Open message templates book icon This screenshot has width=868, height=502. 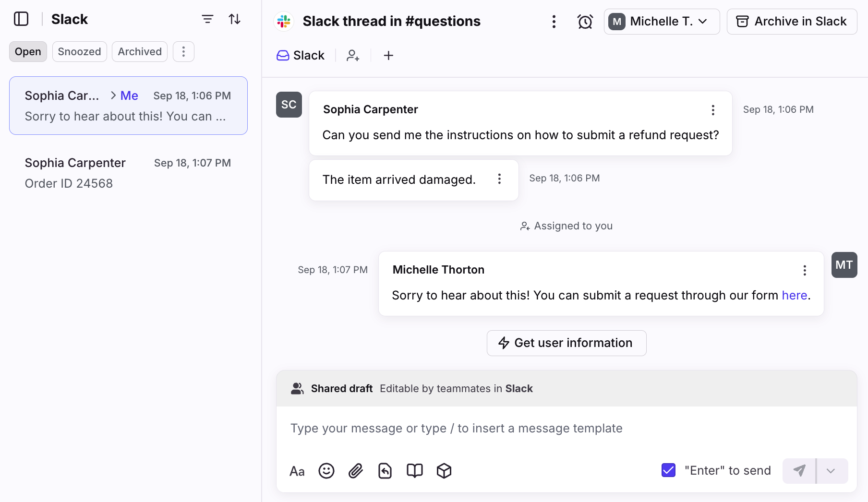(415, 471)
